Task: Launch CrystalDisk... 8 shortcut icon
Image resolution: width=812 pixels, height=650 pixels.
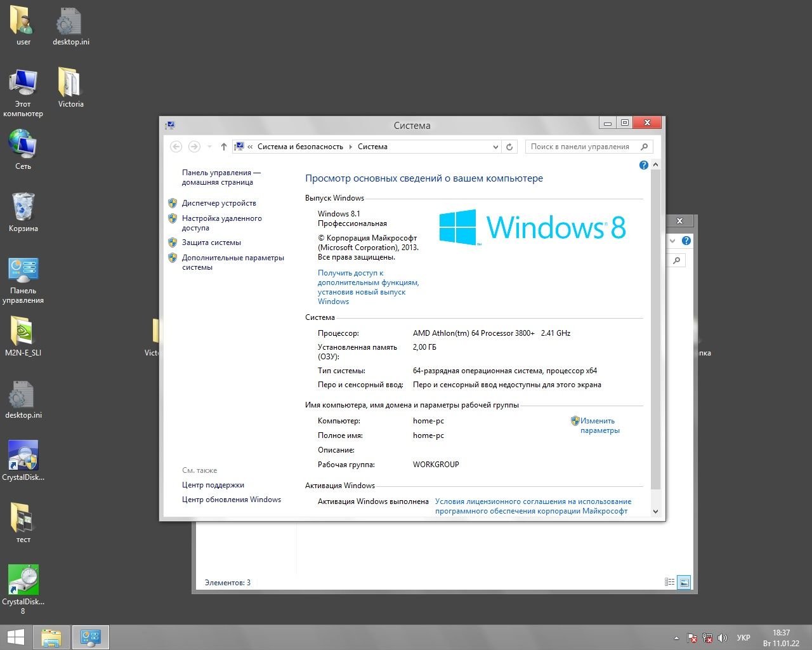Action: click(x=23, y=590)
